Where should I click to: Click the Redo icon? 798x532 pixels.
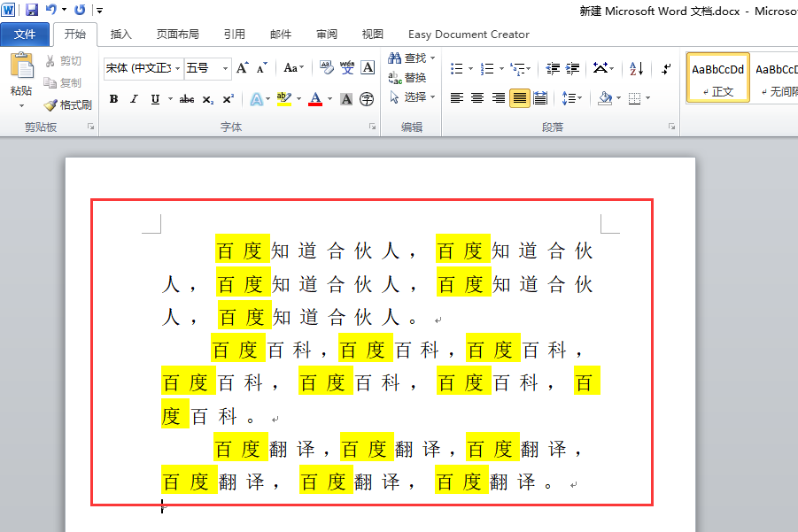point(80,10)
